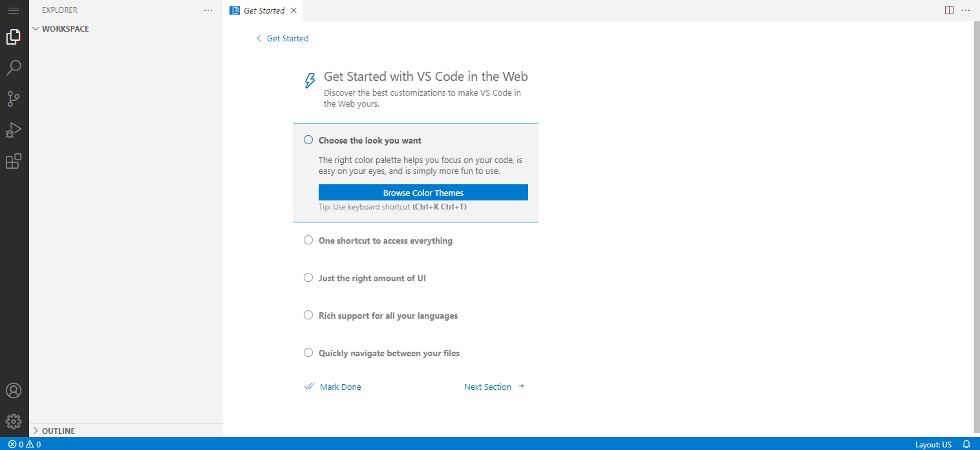Click 'Discover the best customizations' description text

[x=423, y=98]
